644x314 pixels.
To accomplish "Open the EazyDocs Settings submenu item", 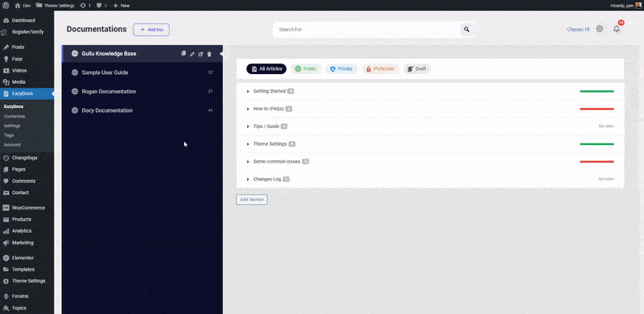I will (x=12, y=126).
